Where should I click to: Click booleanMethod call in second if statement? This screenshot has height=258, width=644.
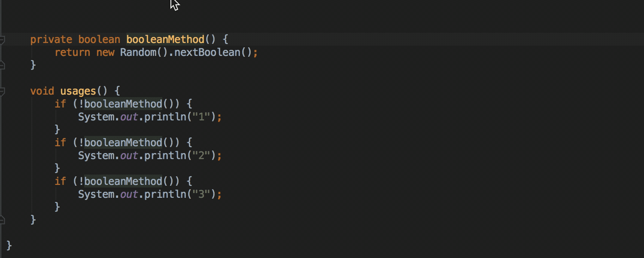pos(123,143)
